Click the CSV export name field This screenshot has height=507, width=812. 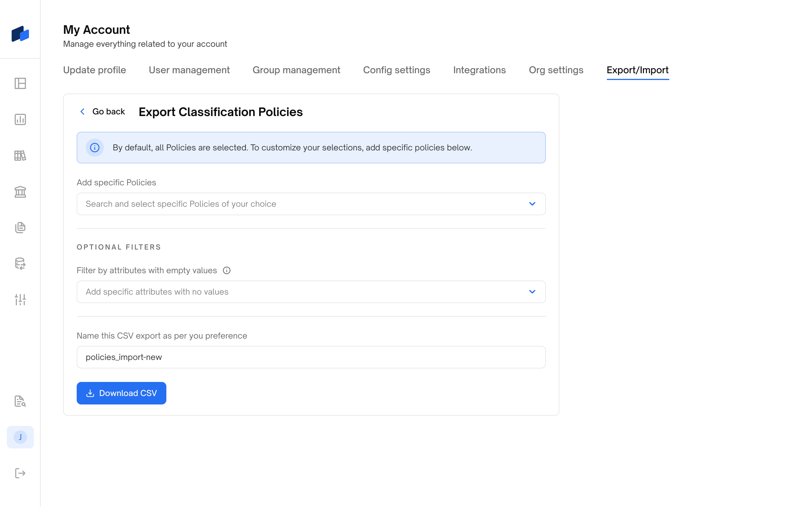[311, 357]
